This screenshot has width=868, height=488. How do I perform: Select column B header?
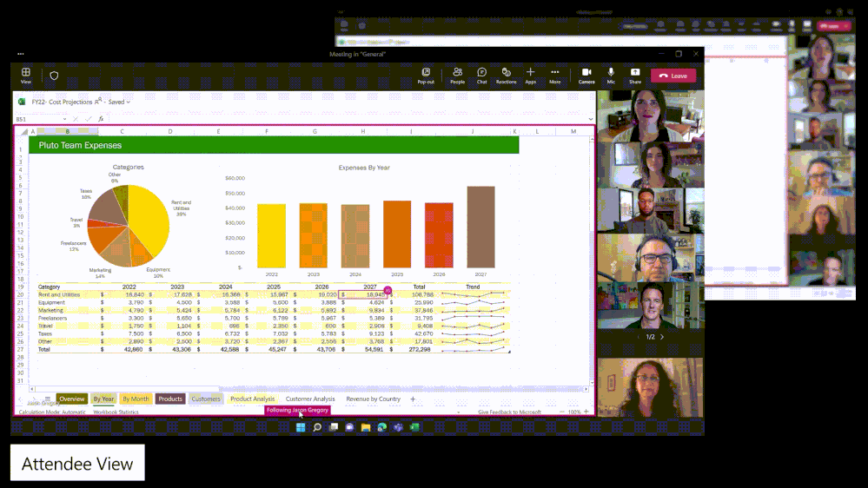(68, 132)
